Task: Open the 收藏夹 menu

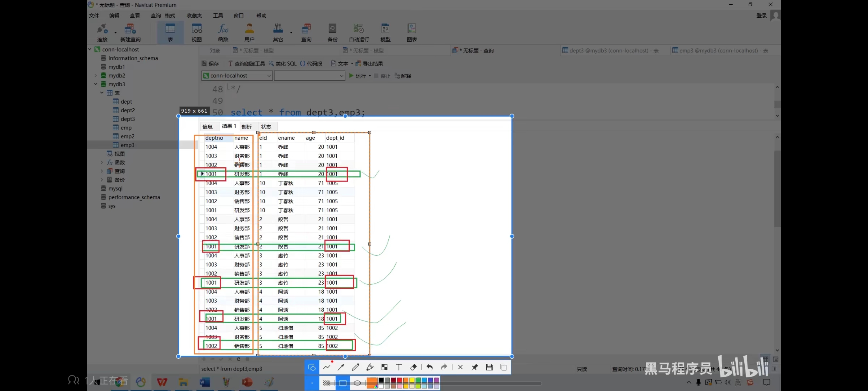Action: (194, 16)
